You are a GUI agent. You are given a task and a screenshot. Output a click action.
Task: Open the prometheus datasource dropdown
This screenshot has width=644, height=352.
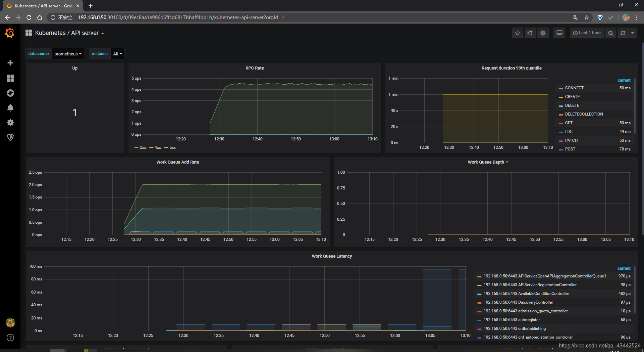68,54
